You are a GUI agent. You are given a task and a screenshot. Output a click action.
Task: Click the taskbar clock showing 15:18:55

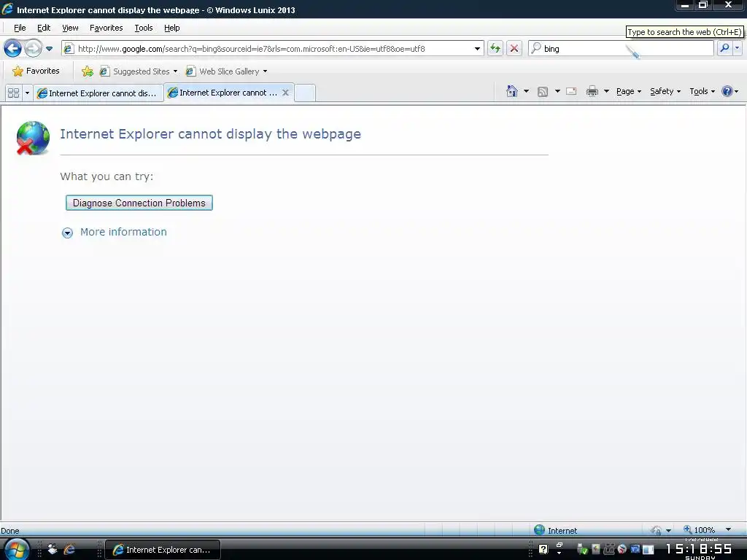click(x=700, y=549)
